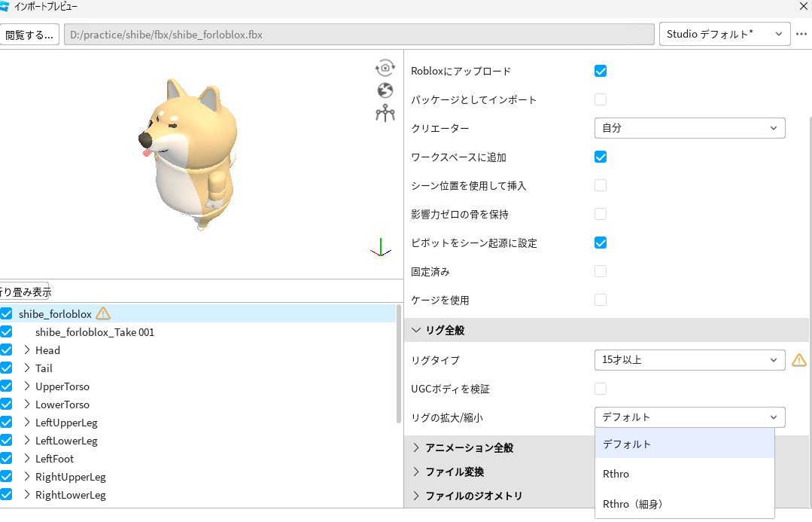The image size is (812, 522).
Task: Click warning icon next to rig type dropdown
Action: click(x=799, y=360)
